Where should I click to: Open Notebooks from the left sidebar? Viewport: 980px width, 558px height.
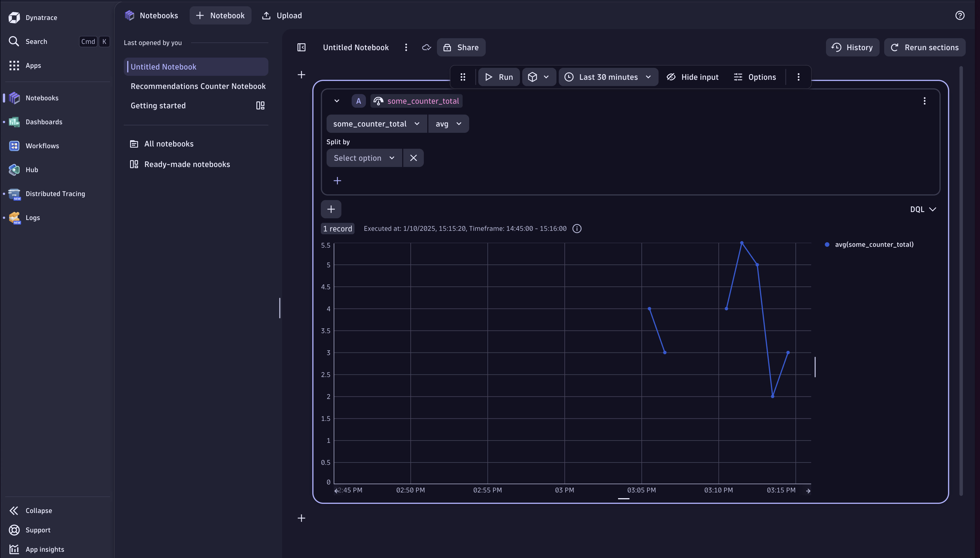(42, 98)
